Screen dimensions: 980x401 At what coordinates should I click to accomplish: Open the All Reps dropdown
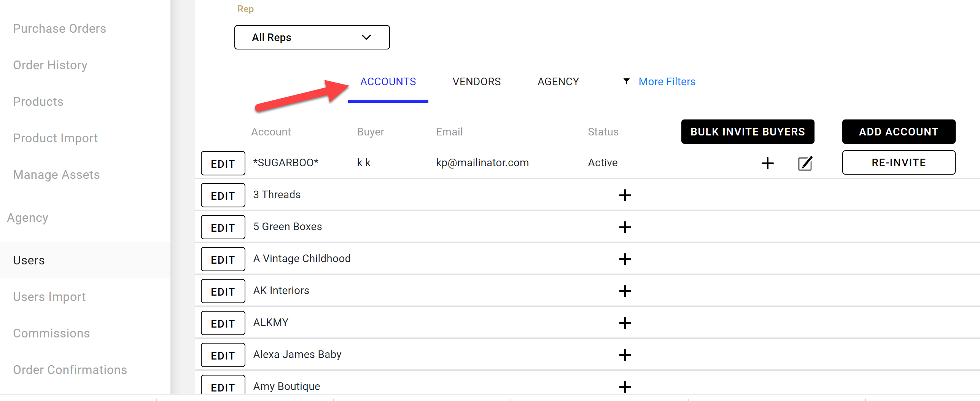pyautogui.click(x=312, y=37)
